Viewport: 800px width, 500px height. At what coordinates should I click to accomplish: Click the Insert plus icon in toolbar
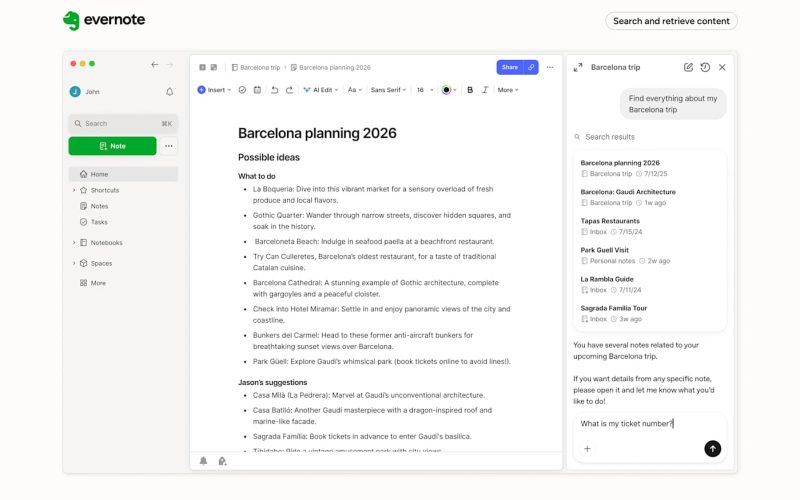pos(202,90)
